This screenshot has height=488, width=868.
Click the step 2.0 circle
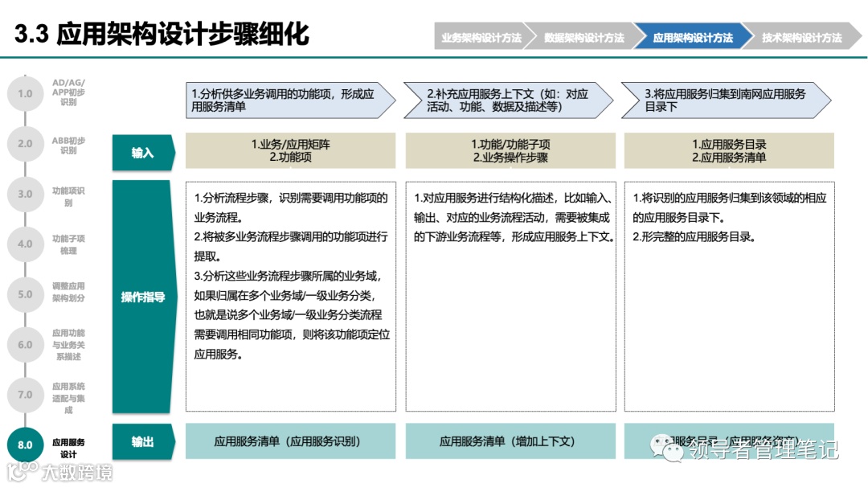pyautogui.click(x=25, y=143)
